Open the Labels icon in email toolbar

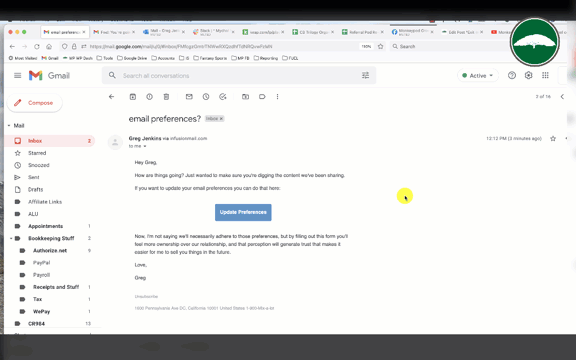262,97
